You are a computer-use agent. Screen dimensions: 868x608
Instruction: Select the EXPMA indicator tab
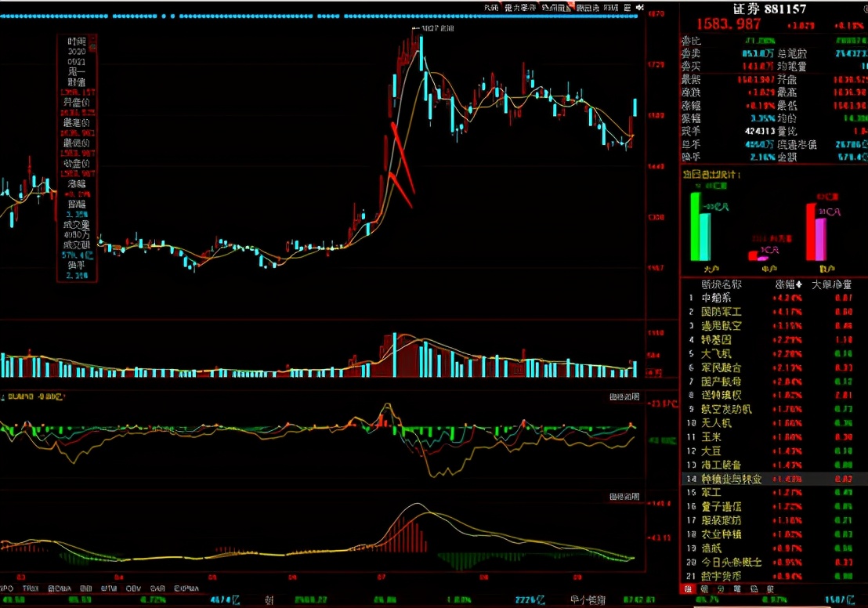coord(186,588)
